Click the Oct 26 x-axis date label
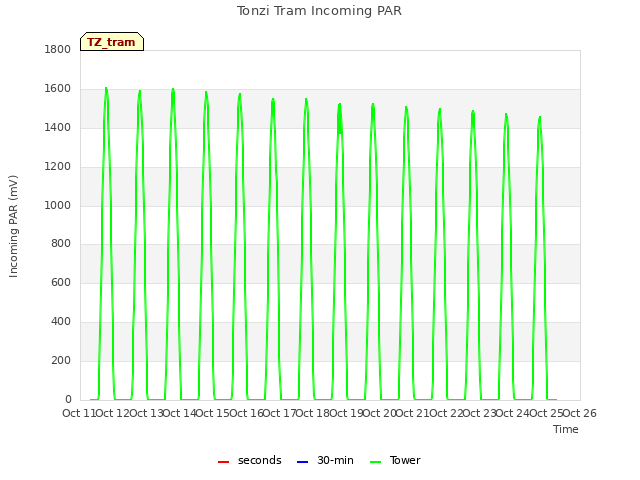640x480 pixels. coord(580,413)
